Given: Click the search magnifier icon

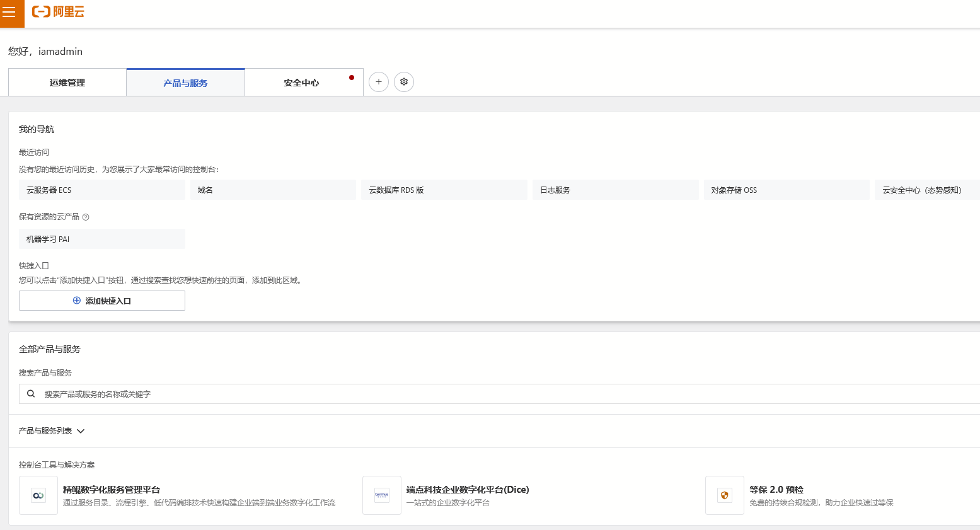Looking at the screenshot, I should 31,394.
